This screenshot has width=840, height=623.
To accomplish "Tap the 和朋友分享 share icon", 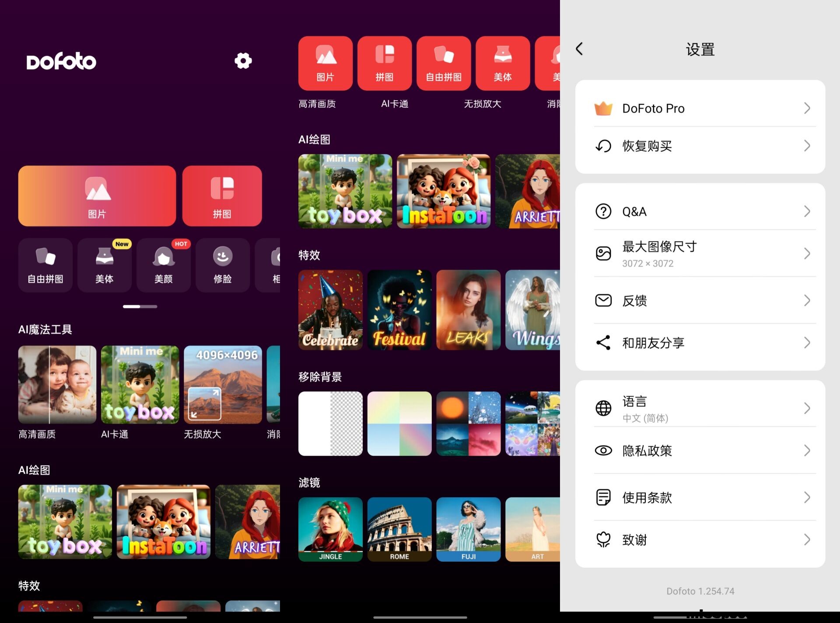I will pyautogui.click(x=603, y=342).
